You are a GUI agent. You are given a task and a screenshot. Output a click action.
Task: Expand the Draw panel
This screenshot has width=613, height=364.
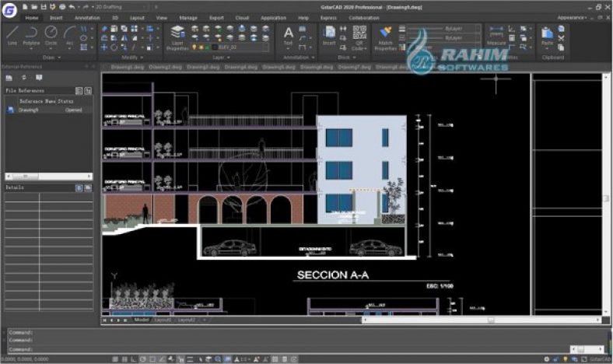51,58
